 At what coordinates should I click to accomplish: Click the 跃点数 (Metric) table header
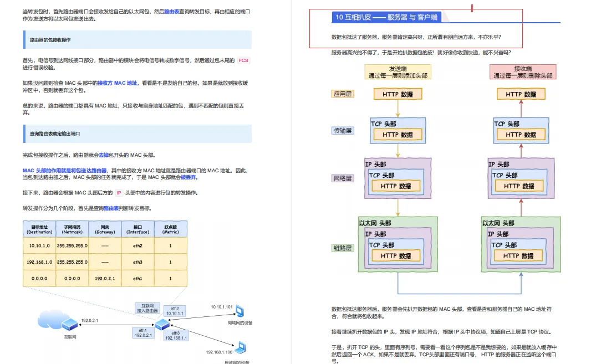pyautogui.click(x=170, y=229)
